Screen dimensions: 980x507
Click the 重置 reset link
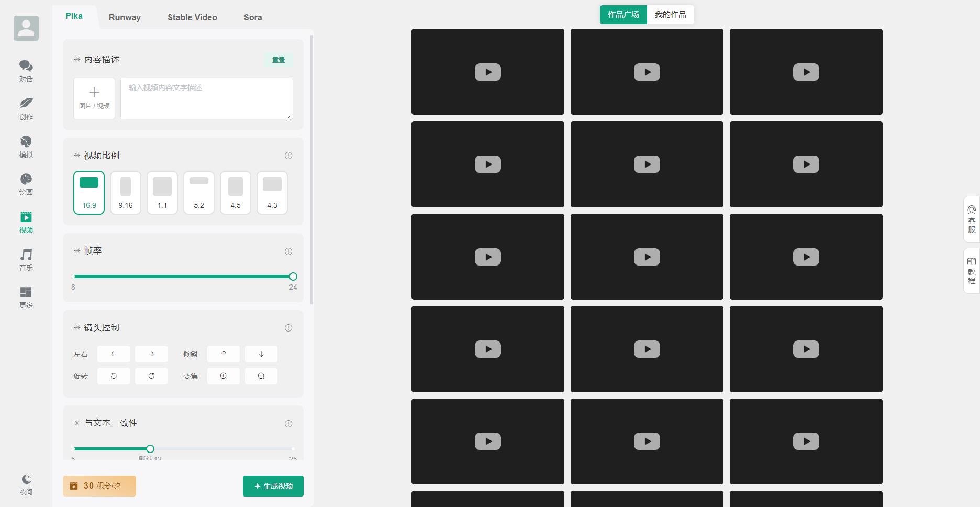279,60
